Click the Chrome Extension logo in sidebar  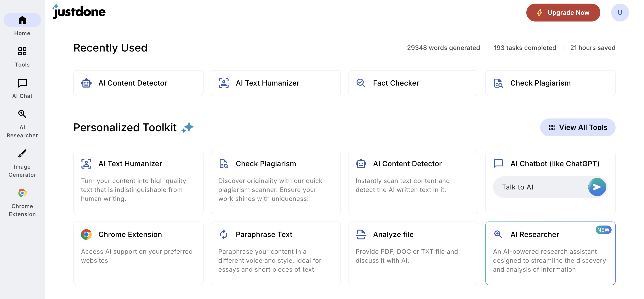coord(22,193)
